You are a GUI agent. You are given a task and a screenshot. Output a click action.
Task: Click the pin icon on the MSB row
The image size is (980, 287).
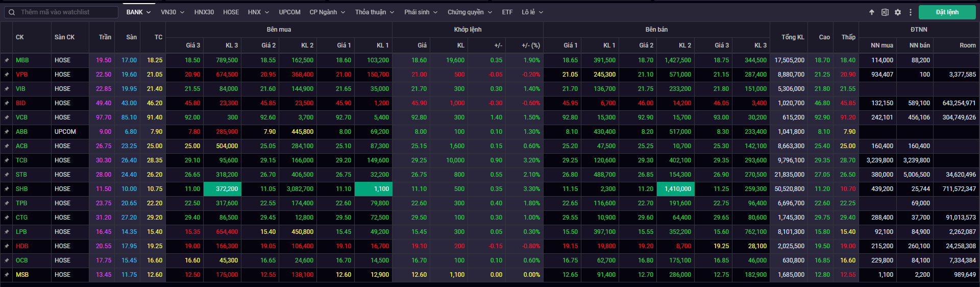coord(7,275)
